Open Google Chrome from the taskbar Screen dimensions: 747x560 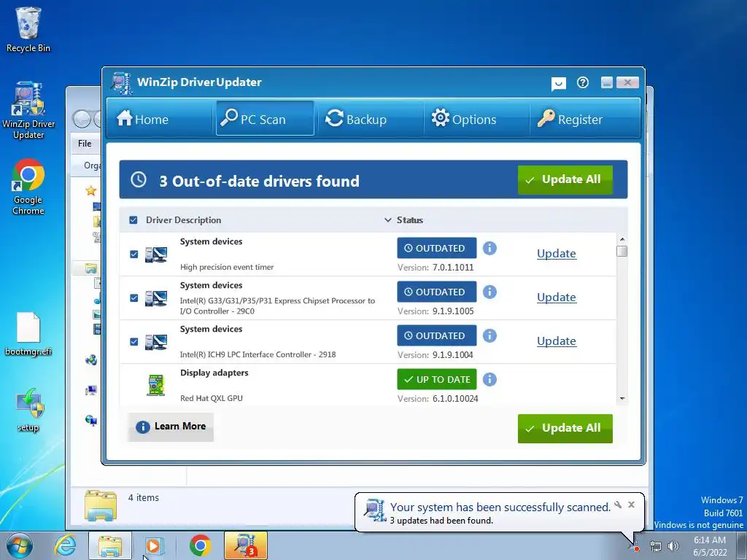pyautogui.click(x=200, y=545)
